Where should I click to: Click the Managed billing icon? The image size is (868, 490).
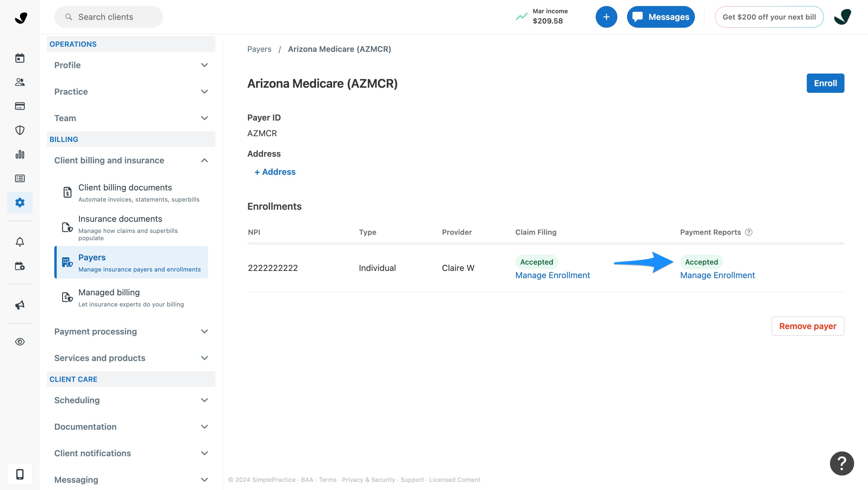pyautogui.click(x=67, y=297)
